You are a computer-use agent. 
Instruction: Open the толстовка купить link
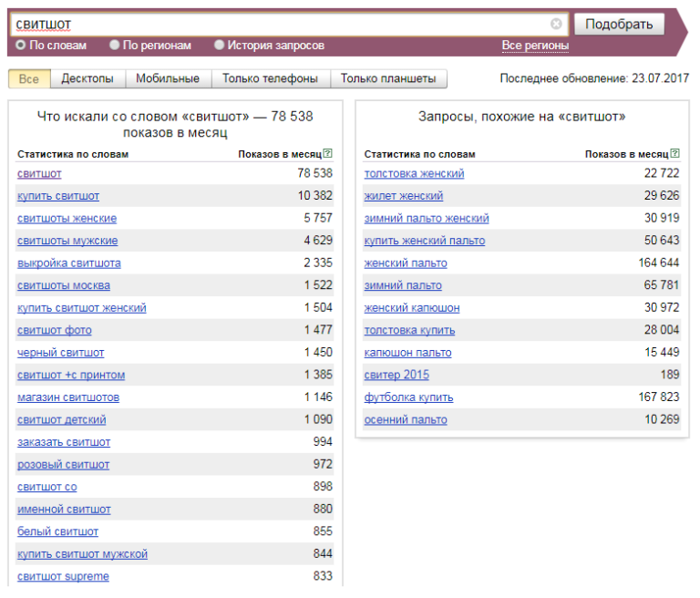(x=409, y=330)
